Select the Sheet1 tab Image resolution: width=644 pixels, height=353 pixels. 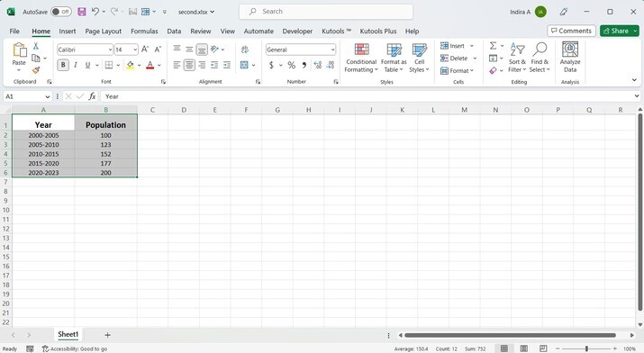point(68,334)
